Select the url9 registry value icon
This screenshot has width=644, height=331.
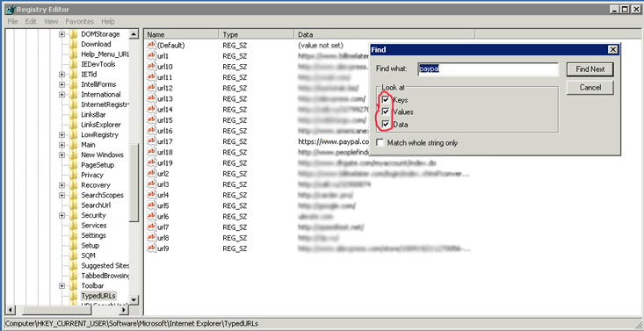click(x=151, y=248)
